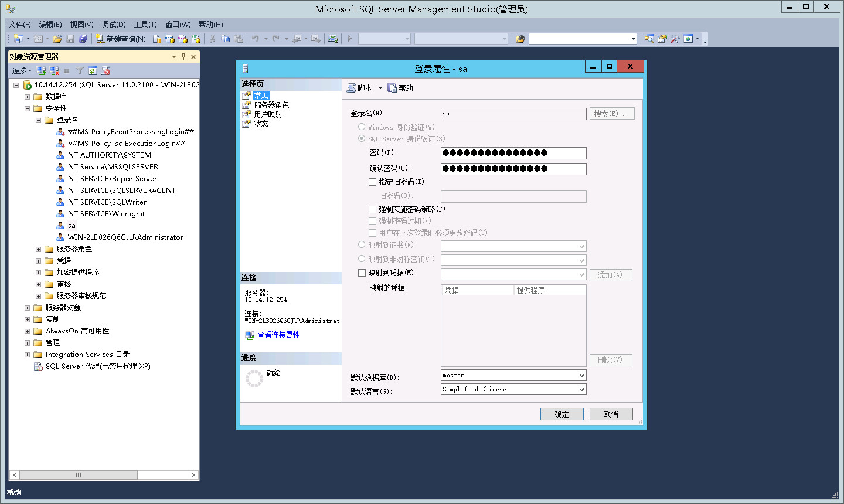Click the Database Engine Query icon
Viewport: 844px width, 504px height.
tap(157, 39)
